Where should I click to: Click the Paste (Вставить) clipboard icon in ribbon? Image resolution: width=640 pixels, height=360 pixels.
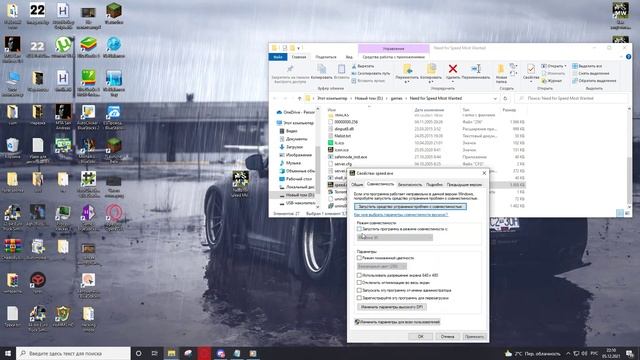click(342, 69)
